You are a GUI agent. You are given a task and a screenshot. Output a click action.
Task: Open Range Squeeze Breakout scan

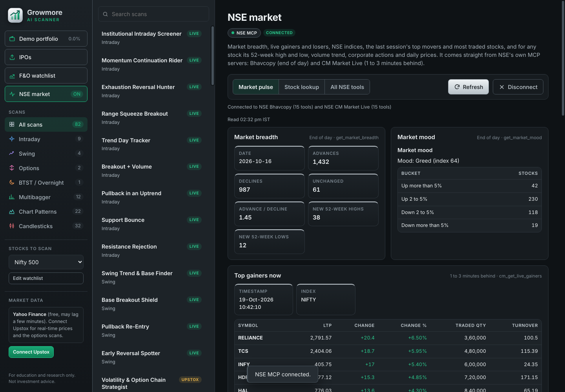pyautogui.click(x=151, y=118)
